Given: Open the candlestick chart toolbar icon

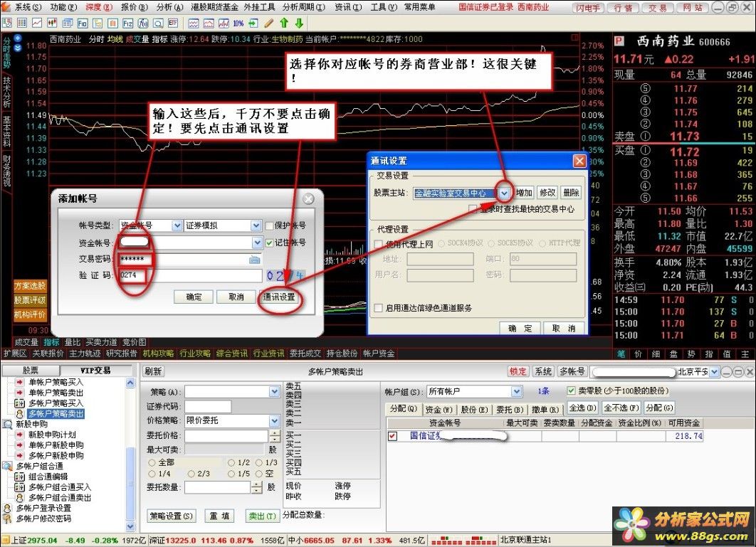Looking at the screenshot, I should coord(51,23).
